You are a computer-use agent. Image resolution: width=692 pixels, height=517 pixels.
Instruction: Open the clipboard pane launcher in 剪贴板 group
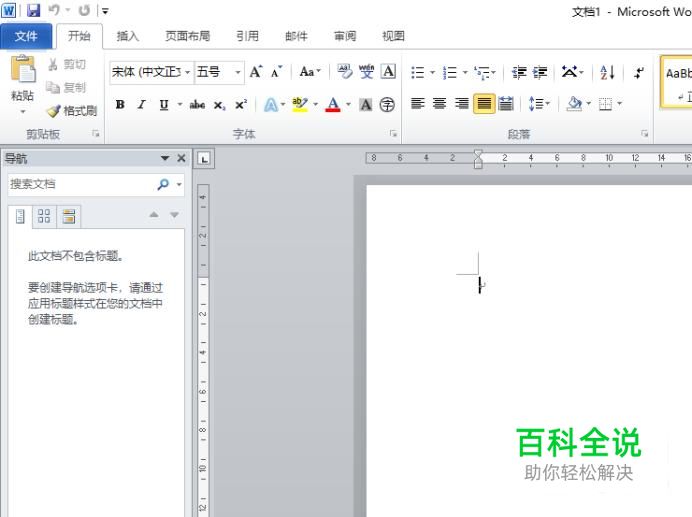(x=96, y=133)
